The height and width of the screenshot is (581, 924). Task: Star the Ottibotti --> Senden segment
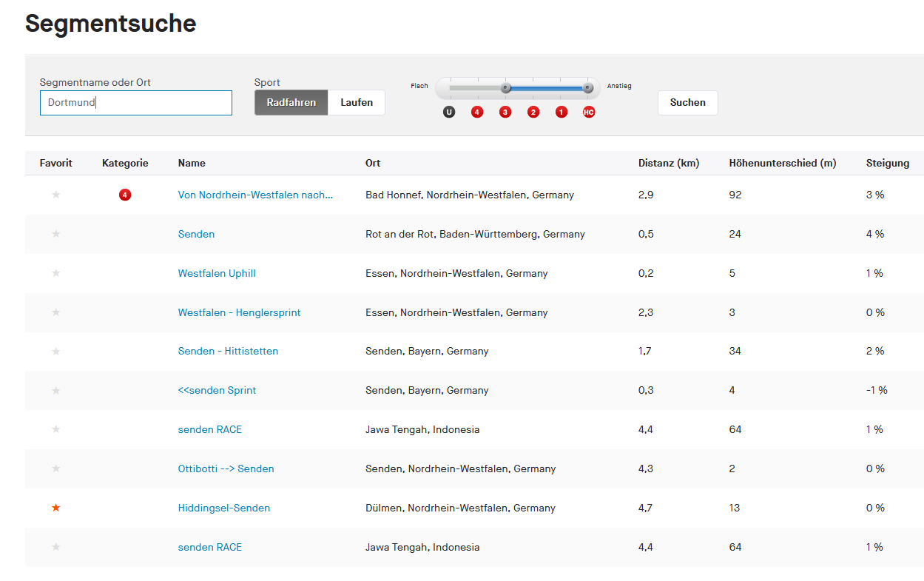[56, 469]
